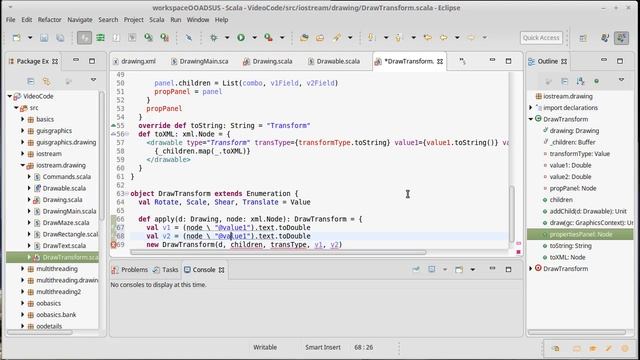Click the Next Annotation toolbar icon
The image size is (640, 360).
pyautogui.click(x=371, y=38)
